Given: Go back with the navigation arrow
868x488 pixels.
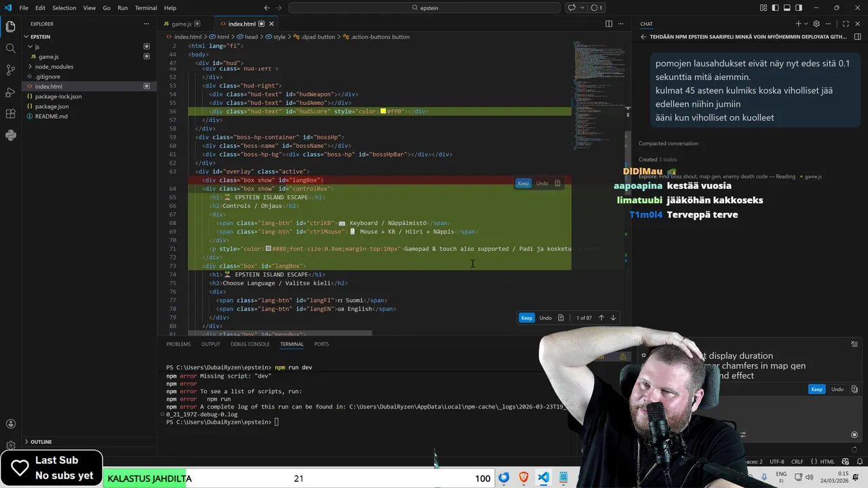Looking at the screenshot, I should (267, 7).
